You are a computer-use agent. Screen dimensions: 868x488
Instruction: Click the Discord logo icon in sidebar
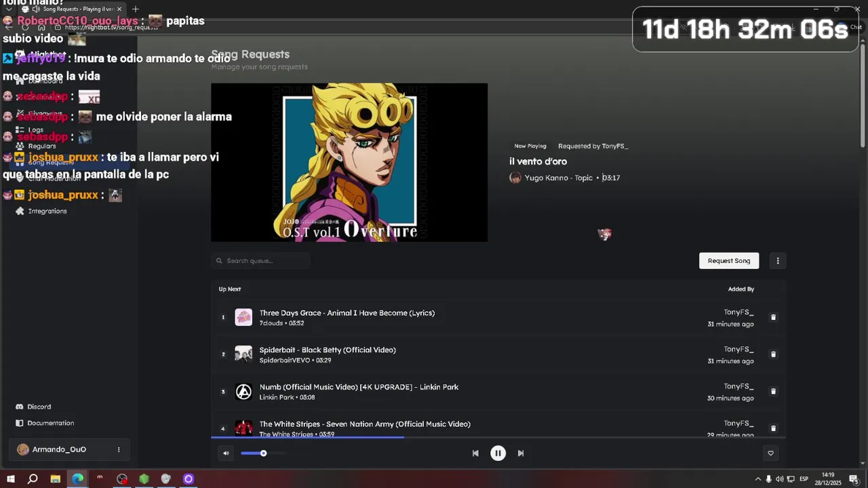click(x=20, y=407)
